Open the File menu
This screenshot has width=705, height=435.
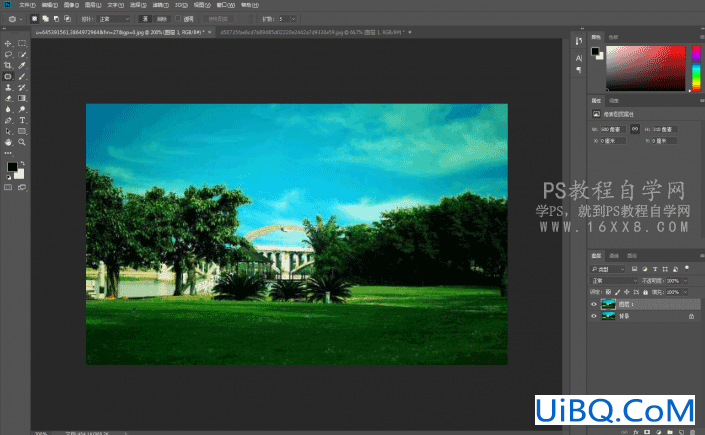point(27,5)
